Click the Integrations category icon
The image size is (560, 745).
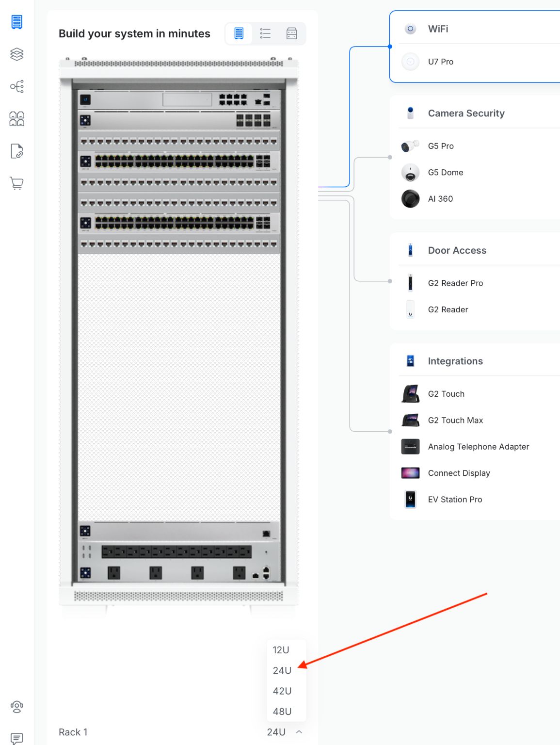click(x=410, y=361)
